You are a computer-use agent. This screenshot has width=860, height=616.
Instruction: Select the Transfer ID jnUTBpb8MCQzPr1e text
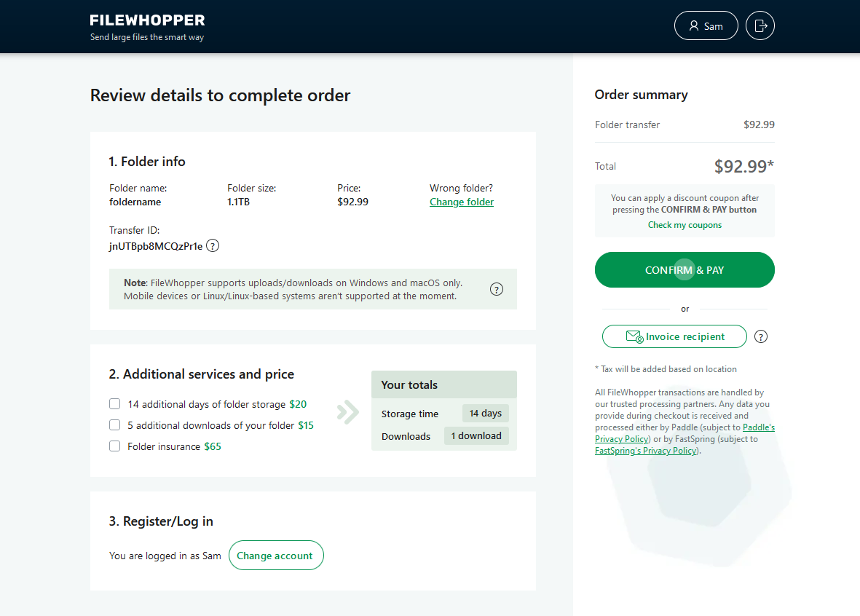click(156, 246)
